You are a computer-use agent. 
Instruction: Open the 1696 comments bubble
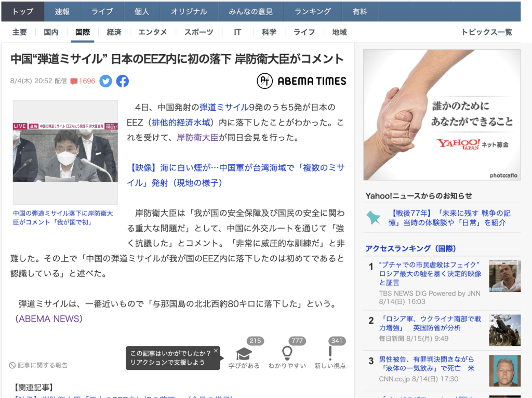coord(83,81)
